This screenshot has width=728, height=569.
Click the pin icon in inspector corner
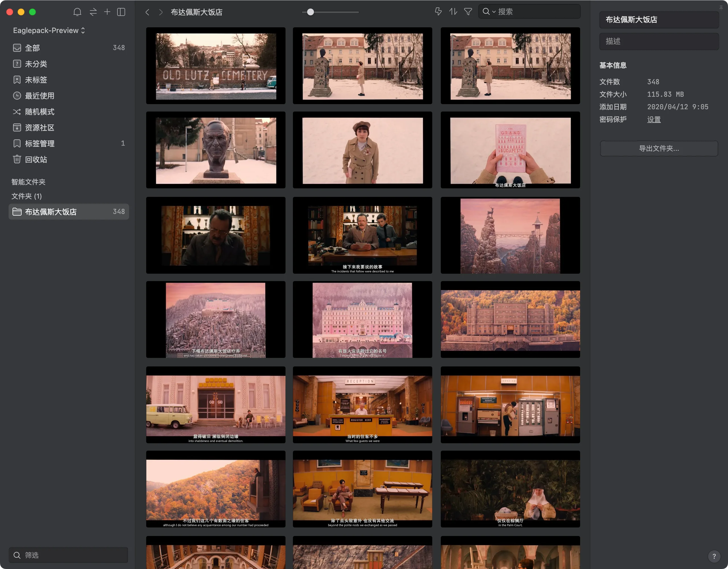point(721,7)
